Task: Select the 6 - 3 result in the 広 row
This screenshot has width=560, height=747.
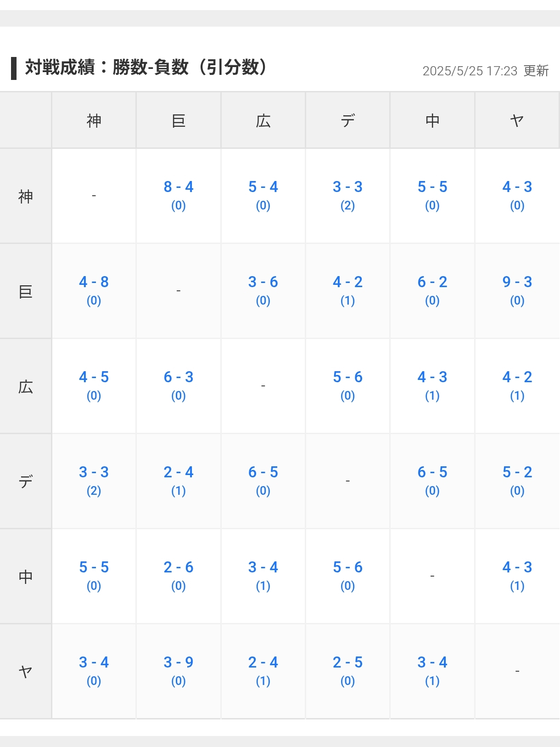Action: click(x=178, y=377)
